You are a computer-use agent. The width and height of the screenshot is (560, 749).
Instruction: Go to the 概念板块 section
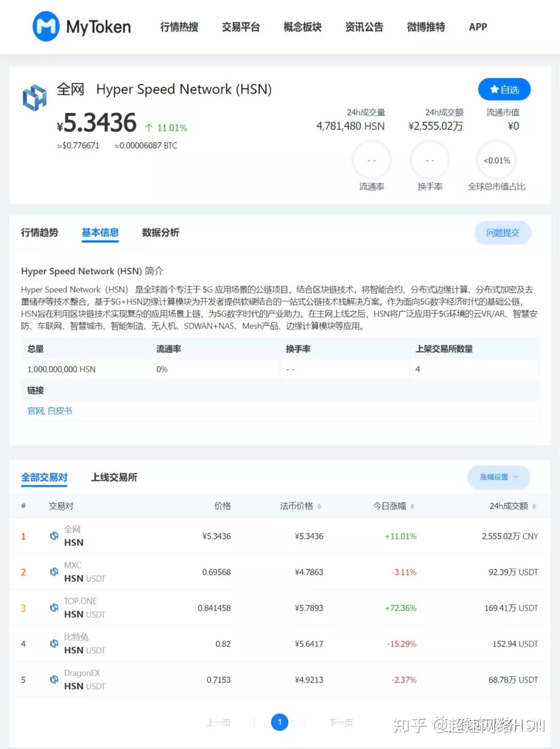coord(303,27)
